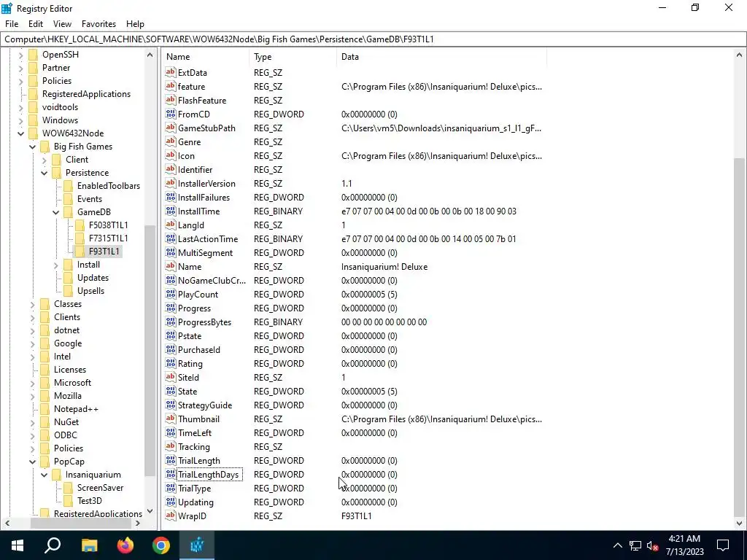Click the TrialType DWORD icon

[x=171, y=488]
